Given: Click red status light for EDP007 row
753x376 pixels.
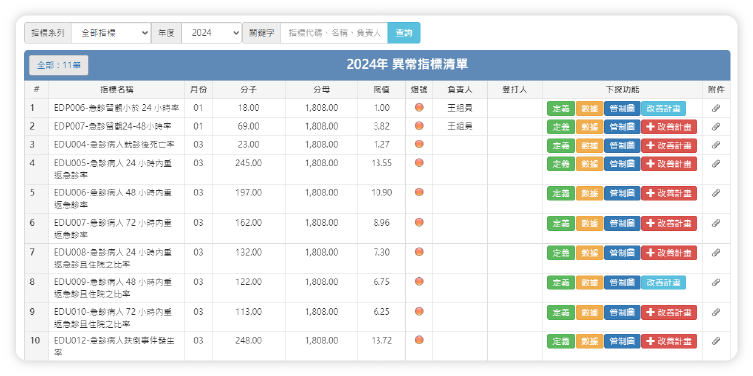Looking at the screenshot, I should 419,126.
